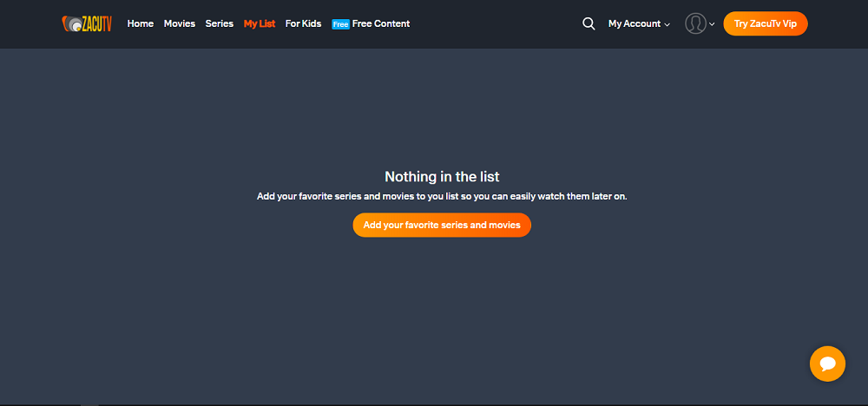Open the My Account menu label
868x406 pixels.
pos(634,24)
